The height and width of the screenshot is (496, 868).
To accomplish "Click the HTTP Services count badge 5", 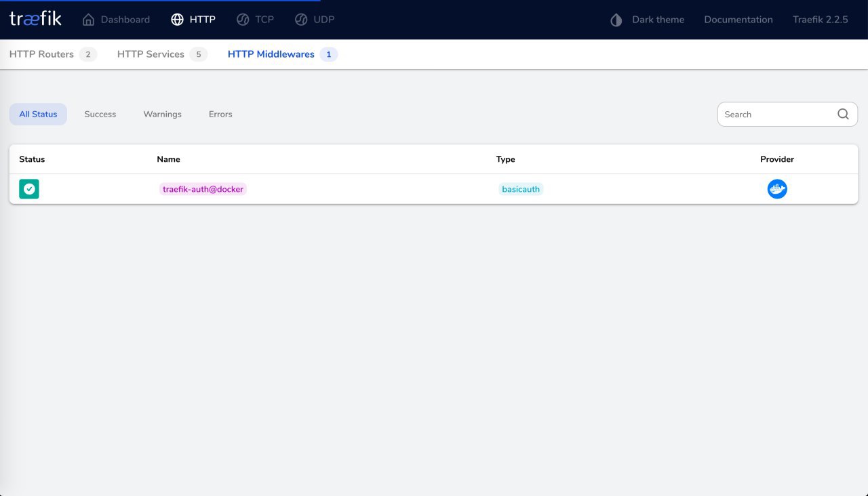I will 199,54.
